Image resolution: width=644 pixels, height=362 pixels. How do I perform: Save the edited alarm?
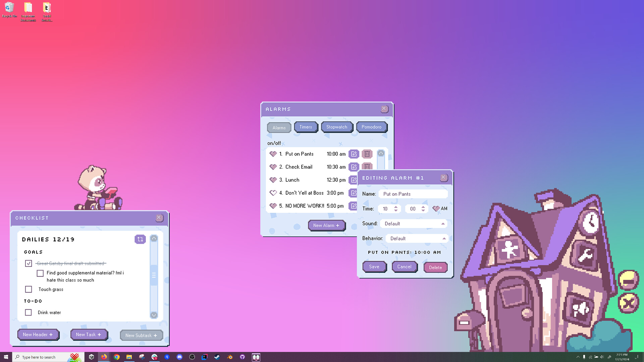[x=374, y=266]
